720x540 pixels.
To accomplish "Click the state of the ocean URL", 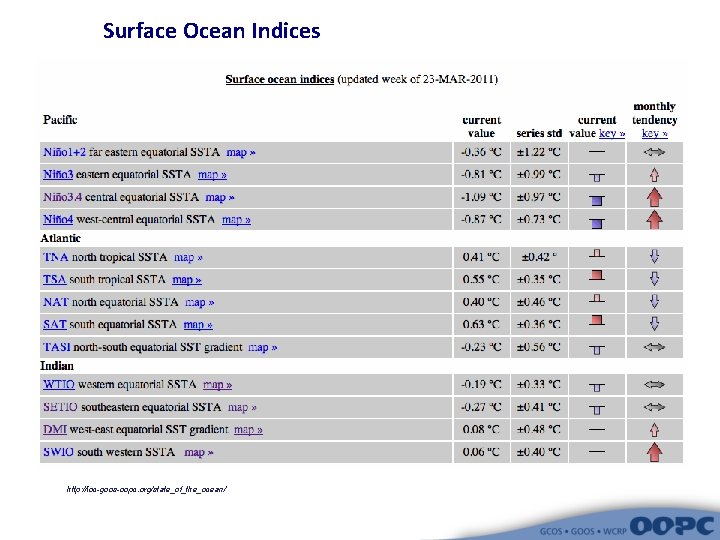I will pyautogui.click(x=146, y=489).
